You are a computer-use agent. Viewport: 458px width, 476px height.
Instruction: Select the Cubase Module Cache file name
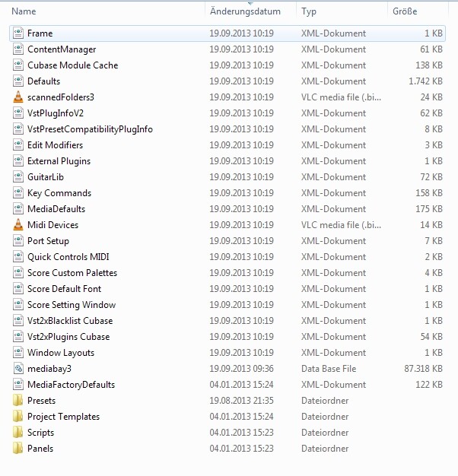(72, 65)
